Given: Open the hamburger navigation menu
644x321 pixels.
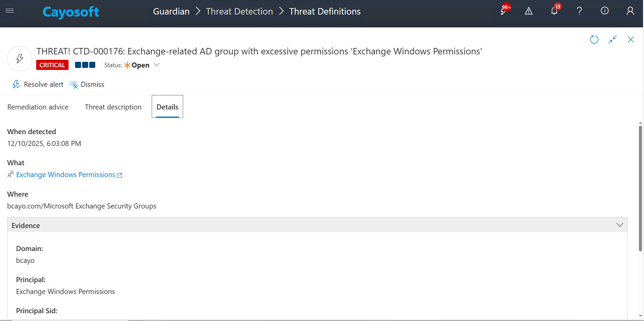Looking at the screenshot, I should pyautogui.click(x=10, y=11).
